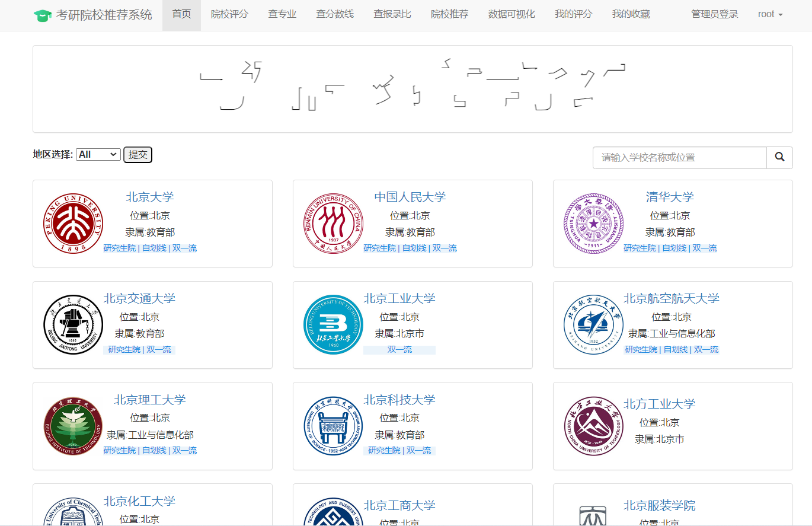Click the 清华大学 heading link
Image resolution: width=812 pixels, height=526 pixels.
pyautogui.click(x=670, y=197)
